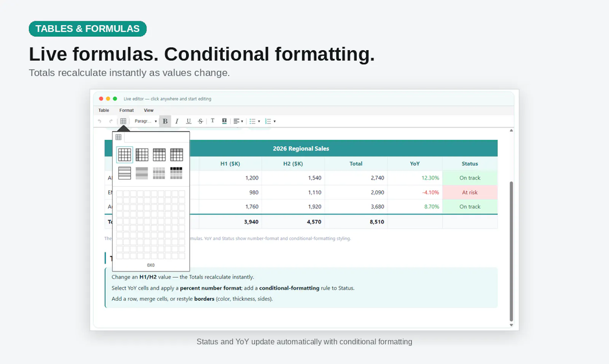Viewport: 609px width, 364px height.
Task: Click the 12.30% YoY cell
Action: 415,178
